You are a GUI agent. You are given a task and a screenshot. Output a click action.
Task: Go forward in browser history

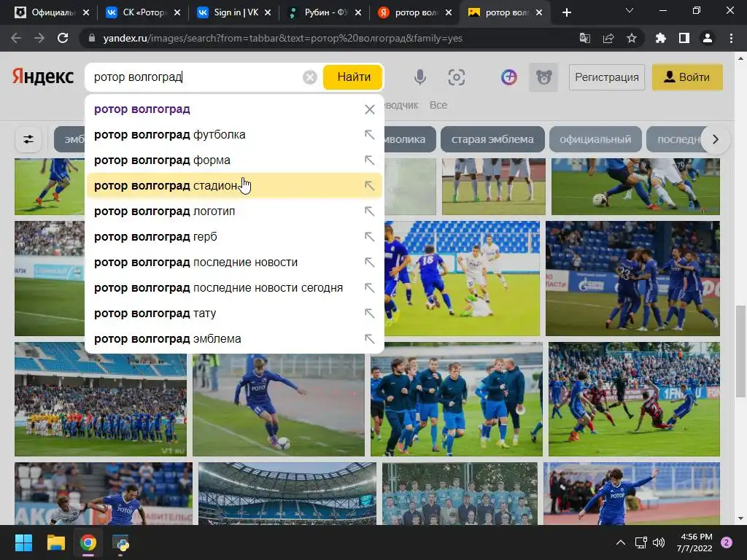point(39,38)
